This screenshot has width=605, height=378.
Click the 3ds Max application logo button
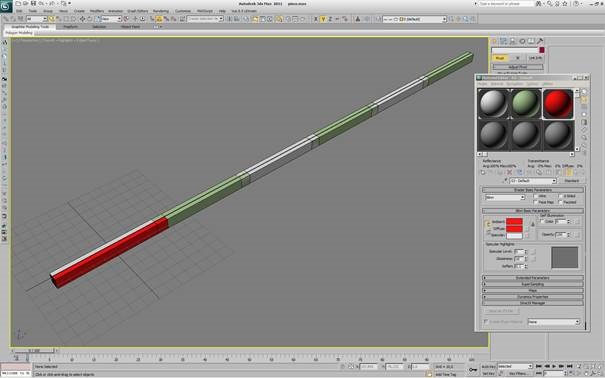[7, 7]
